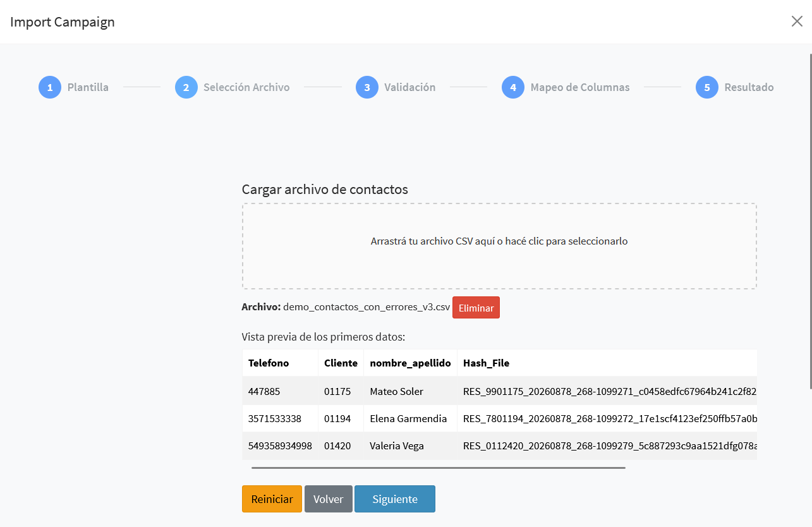Select phone cell 447885
812x527 pixels.
(x=280, y=391)
